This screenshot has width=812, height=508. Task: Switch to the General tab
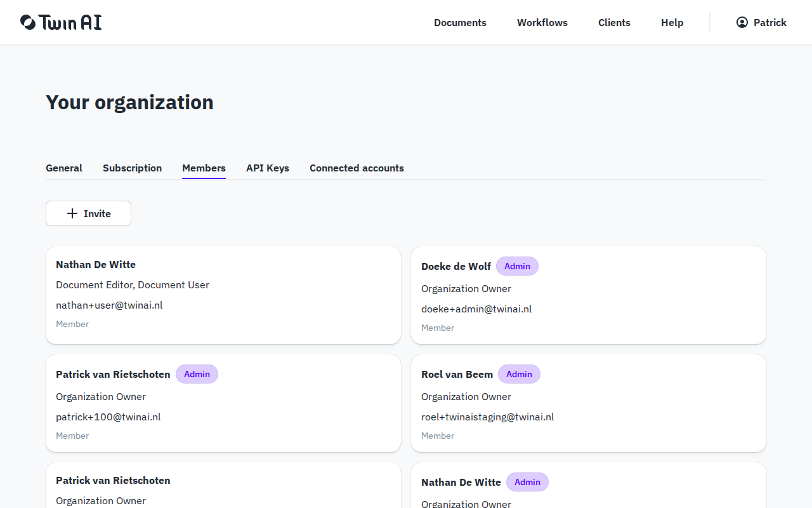(63, 168)
